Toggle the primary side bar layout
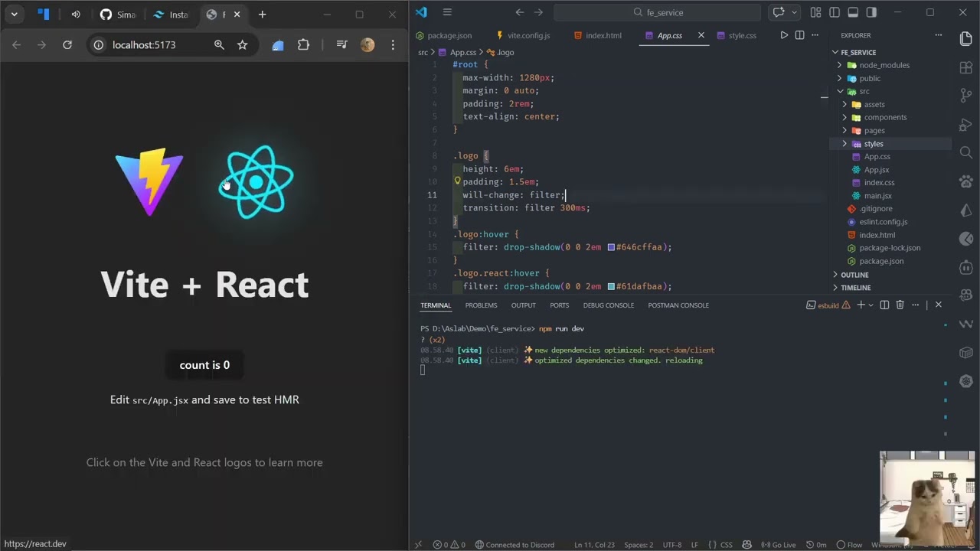Viewport: 980px width, 551px height. tap(835, 12)
